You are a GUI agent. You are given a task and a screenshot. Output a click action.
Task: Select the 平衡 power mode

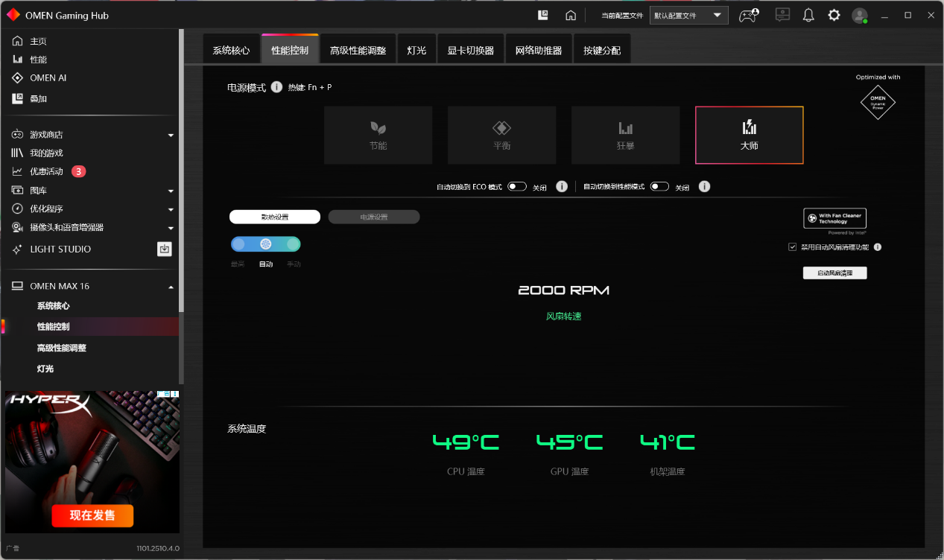(x=501, y=135)
